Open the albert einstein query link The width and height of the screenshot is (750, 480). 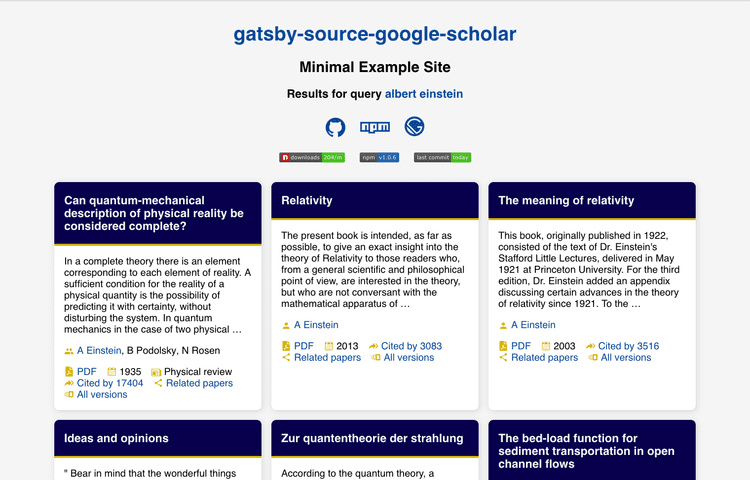(x=424, y=94)
